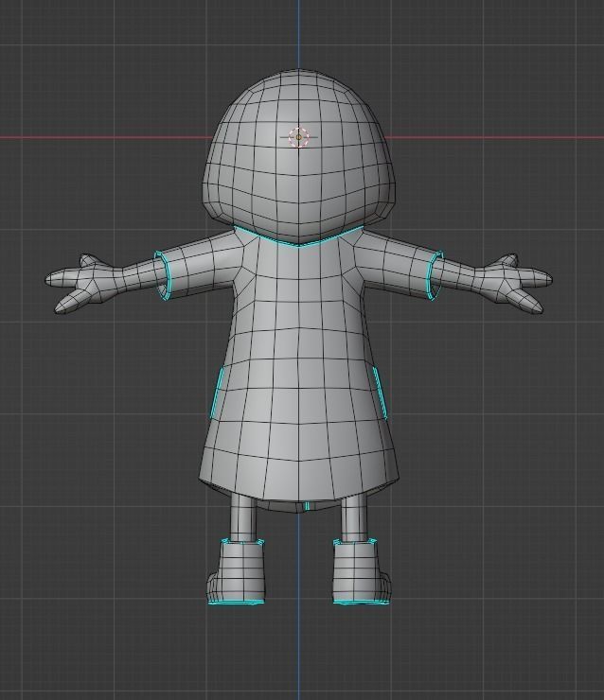This screenshot has width=604, height=700.
Task: Click the 3D cursor on the head
Action: coord(299,137)
